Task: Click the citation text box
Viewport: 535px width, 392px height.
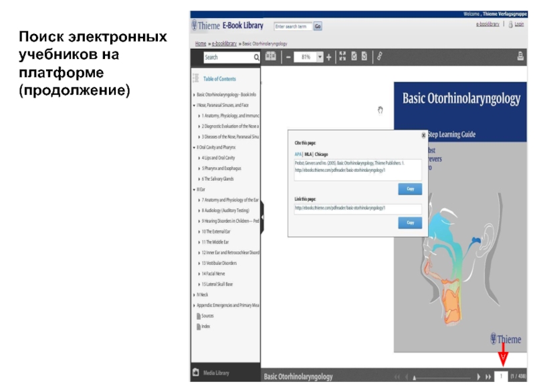Action: (358, 169)
